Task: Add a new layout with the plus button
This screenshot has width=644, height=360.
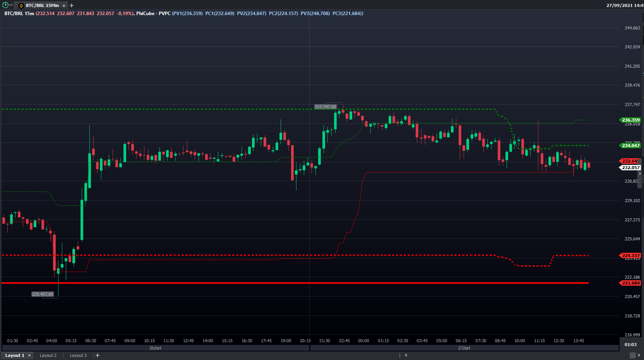Action: point(98,355)
